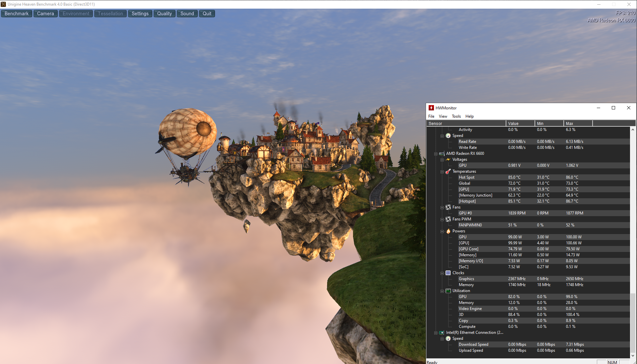Click the scrollbar down arrow in HWMonitor
Image resolution: width=637 pixels, height=364 pixels.
coord(633,355)
